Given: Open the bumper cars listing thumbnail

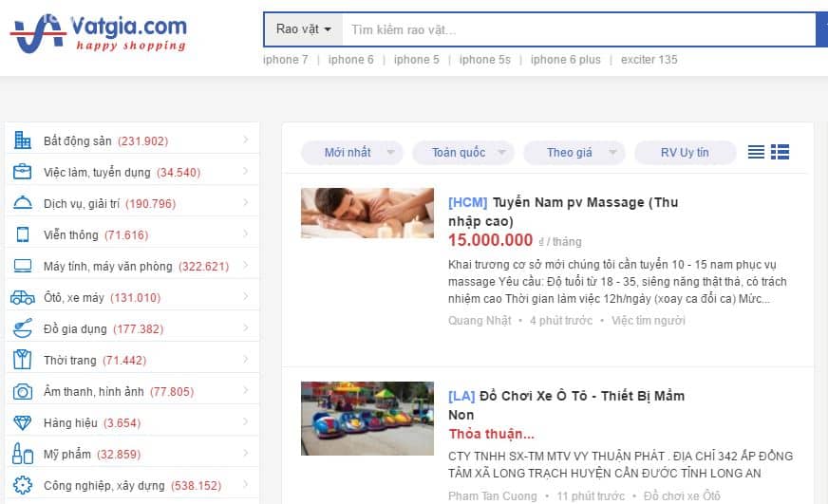Looking at the screenshot, I should (367, 418).
